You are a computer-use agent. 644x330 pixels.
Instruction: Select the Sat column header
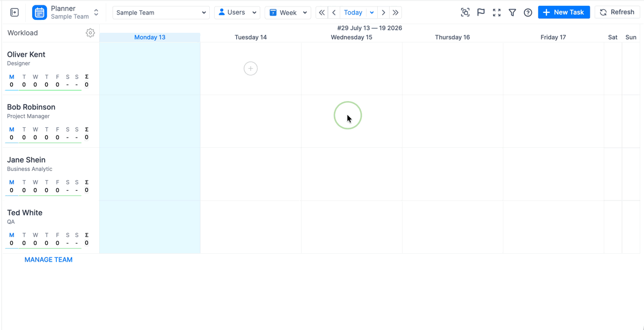click(613, 37)
